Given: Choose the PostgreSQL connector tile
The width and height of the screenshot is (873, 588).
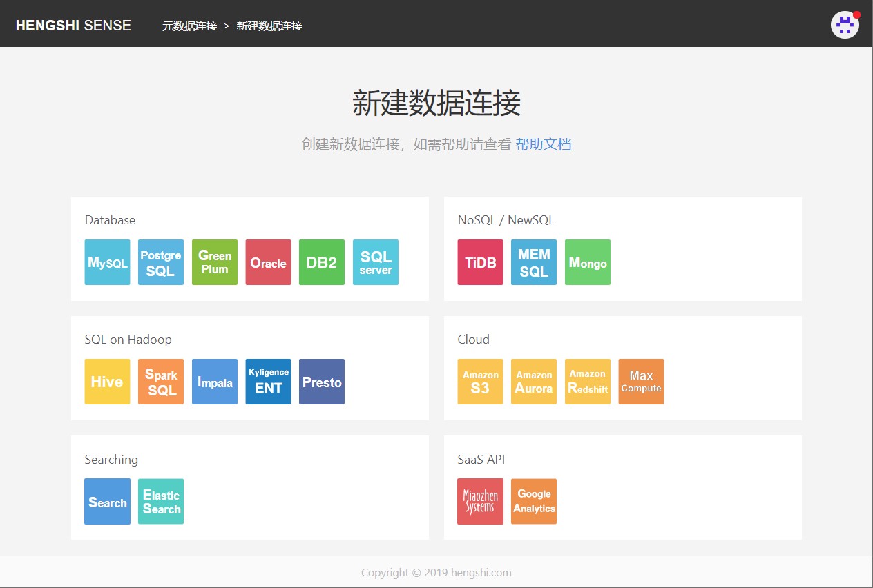Looking at the screenshot, I should coord(161,262).
